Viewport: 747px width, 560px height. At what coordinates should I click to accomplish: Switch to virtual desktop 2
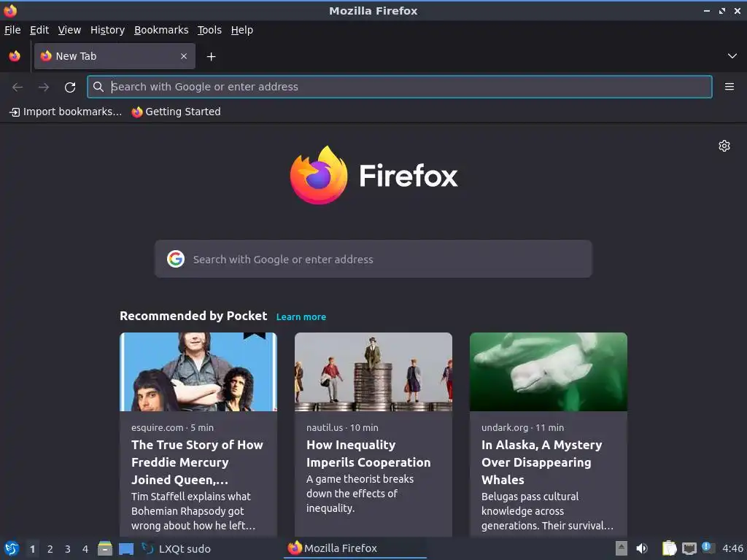tap(50, 549)
